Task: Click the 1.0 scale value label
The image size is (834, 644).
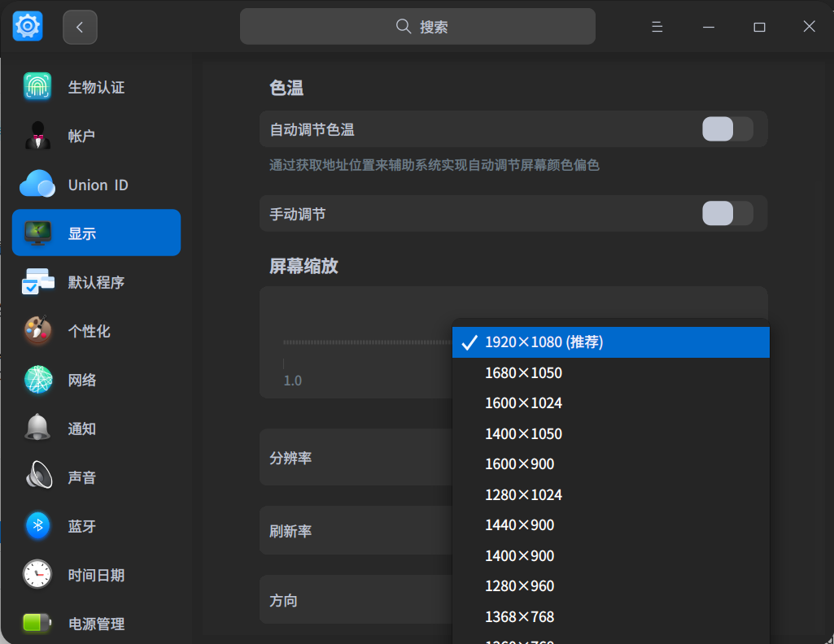Action: pos(293,381)
